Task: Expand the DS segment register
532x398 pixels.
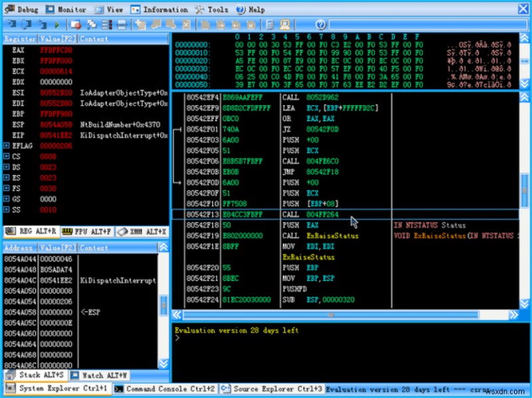Action: tap(7, 167)
